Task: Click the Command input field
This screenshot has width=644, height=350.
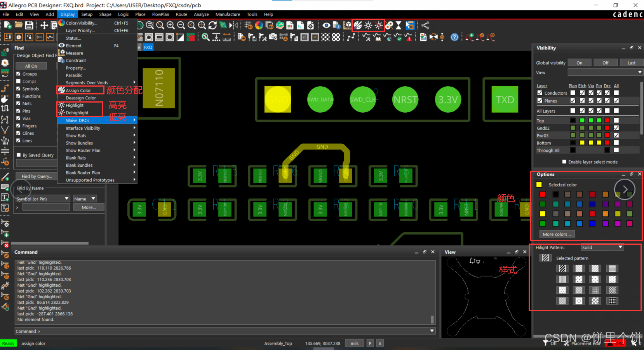Action: tap(225, 331)
